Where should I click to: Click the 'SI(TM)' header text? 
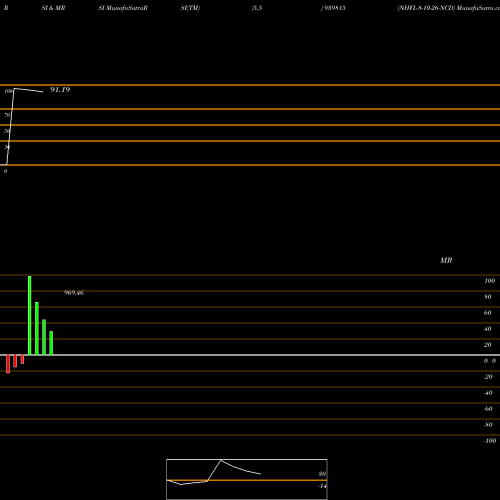coord(190,8)
